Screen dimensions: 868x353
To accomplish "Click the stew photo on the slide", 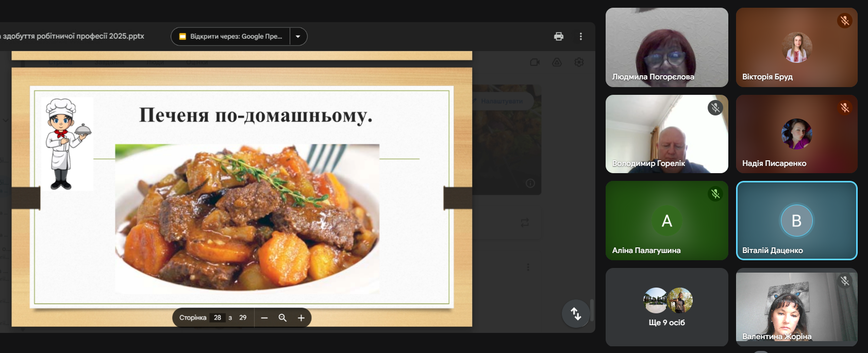I will click(247, 219).
